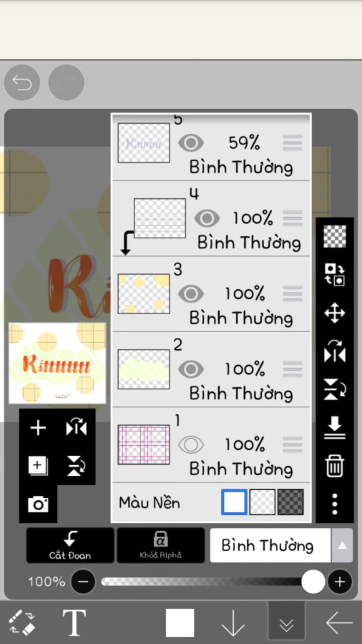Open the three-dot more options menu

click(334, 504)
